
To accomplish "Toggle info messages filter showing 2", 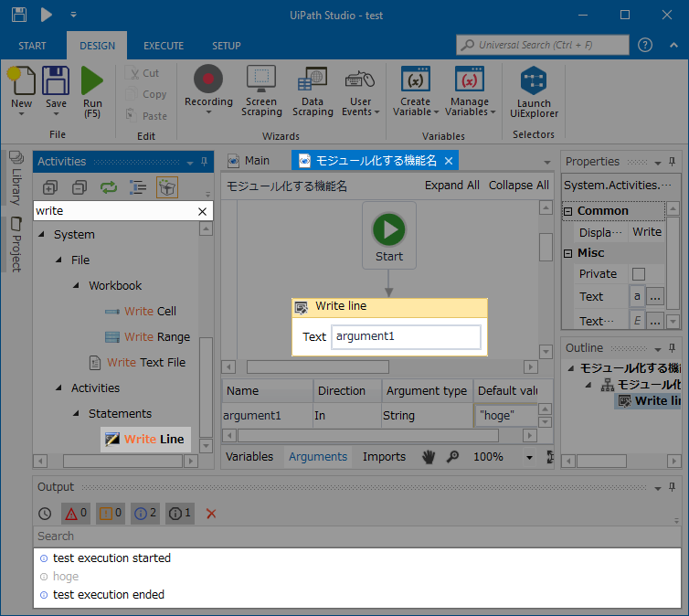I will point(145,514).
